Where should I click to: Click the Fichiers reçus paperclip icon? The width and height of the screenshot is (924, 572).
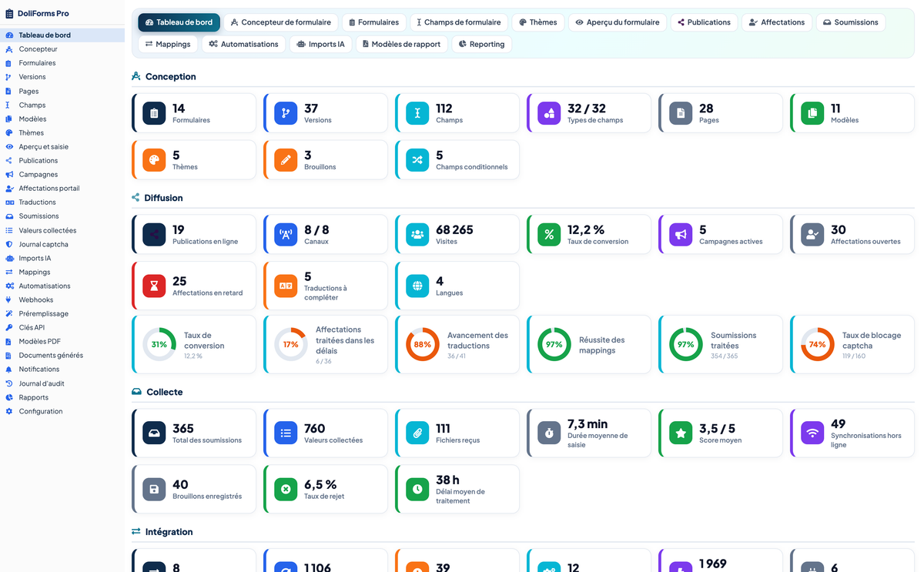point(417,433)
